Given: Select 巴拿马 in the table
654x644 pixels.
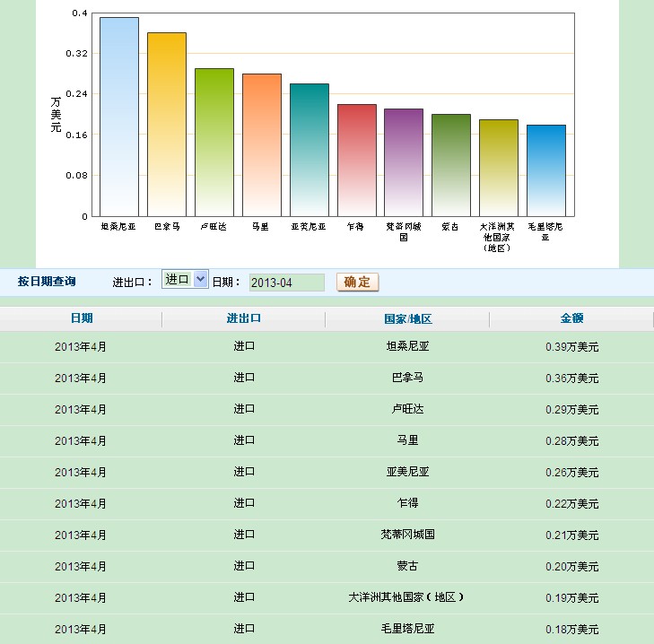Looking at the screenshot, I should [x=407, y=378].
